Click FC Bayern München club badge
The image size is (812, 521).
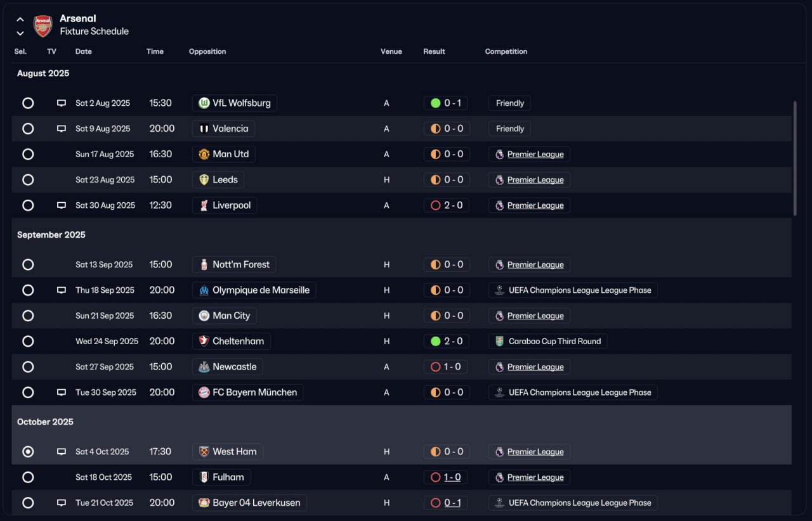point(204,392)
